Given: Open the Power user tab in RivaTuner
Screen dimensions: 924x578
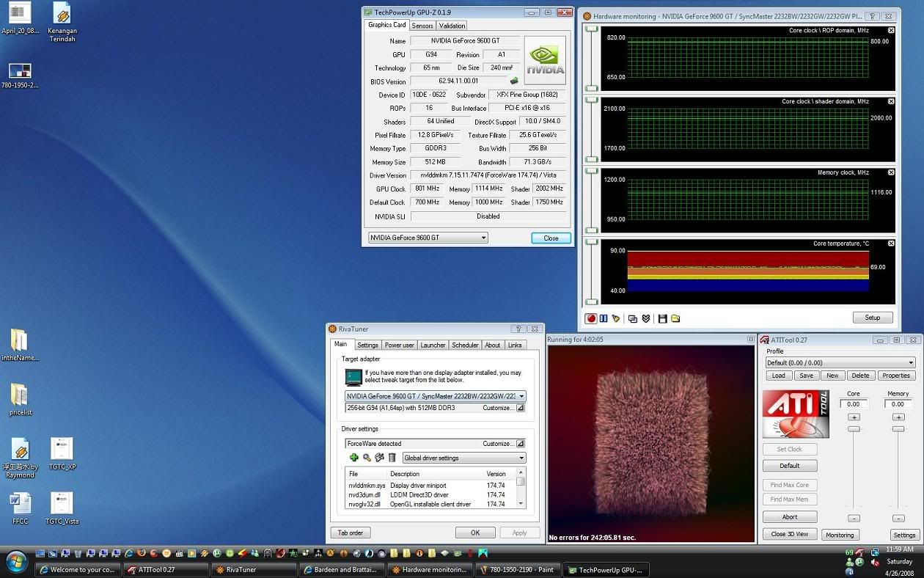Looking at the screenshot, I should tap(399, 345).
